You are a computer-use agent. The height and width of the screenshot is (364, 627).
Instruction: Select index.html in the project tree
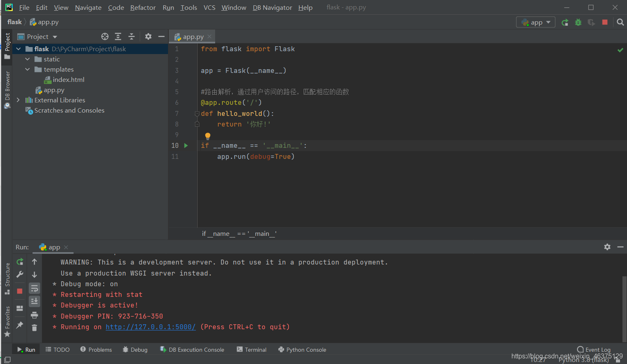pos(69,79)
